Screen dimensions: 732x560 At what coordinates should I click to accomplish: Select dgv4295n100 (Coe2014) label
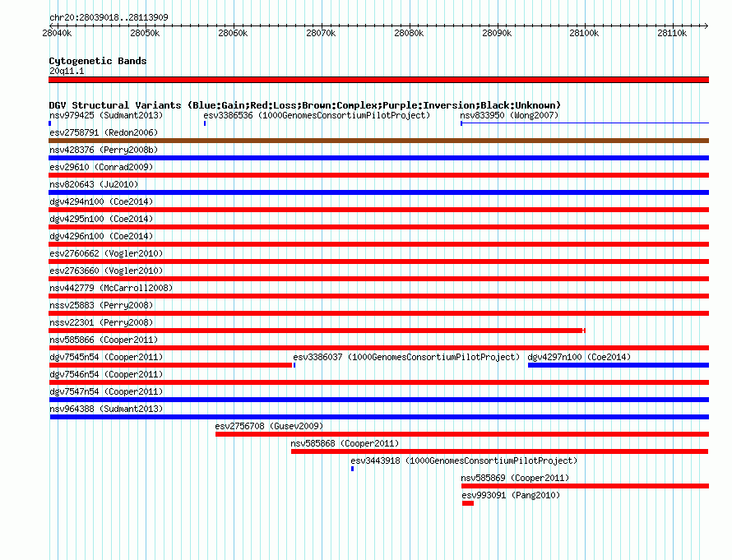click(x=101, y=219)
